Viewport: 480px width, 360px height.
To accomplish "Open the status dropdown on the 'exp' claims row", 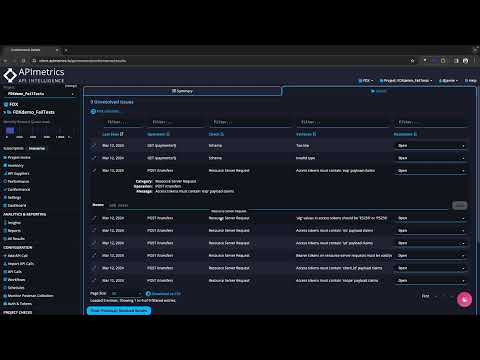I will [x=431, y=170].
